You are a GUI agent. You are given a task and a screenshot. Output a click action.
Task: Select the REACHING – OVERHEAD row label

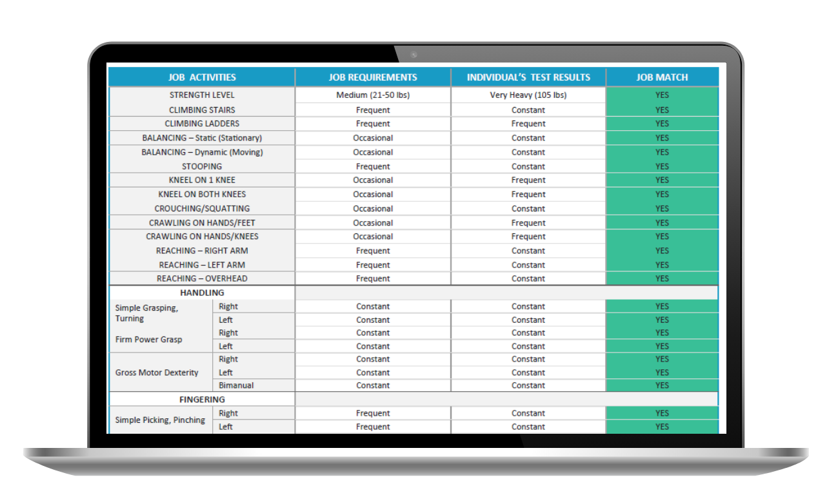[202, 279]
